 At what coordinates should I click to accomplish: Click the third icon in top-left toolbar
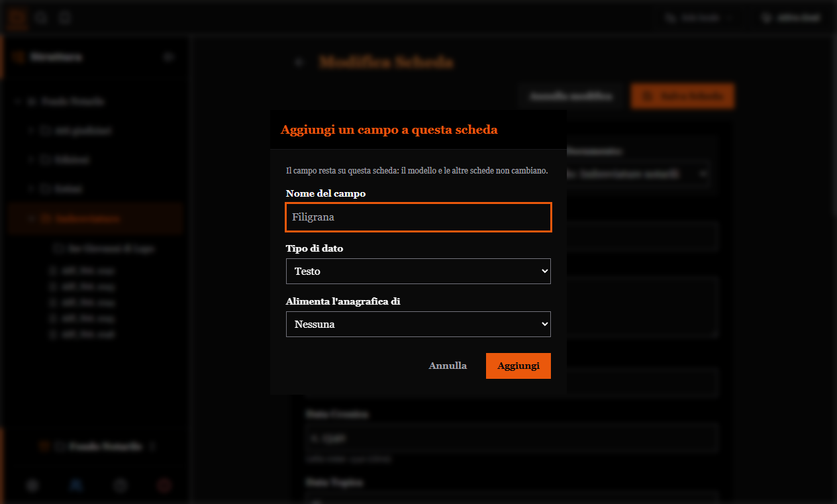(64, 18)
